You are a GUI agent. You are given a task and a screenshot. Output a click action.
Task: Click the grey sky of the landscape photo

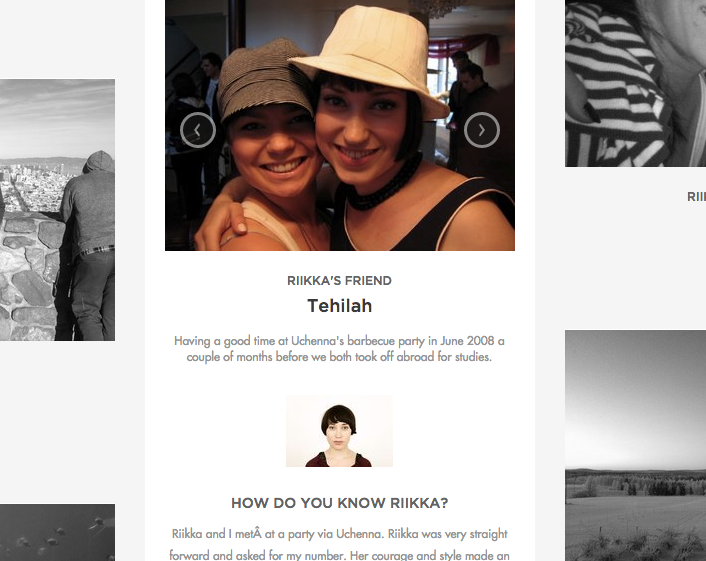click(635, 396)
